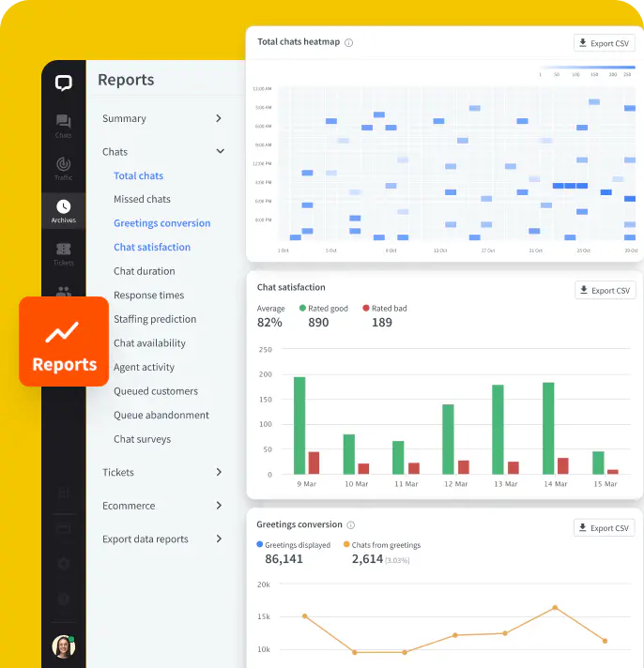This screenshot has width=644, height=668.
Task: Expand the Summary section chevron
Action: pos(219,118)
